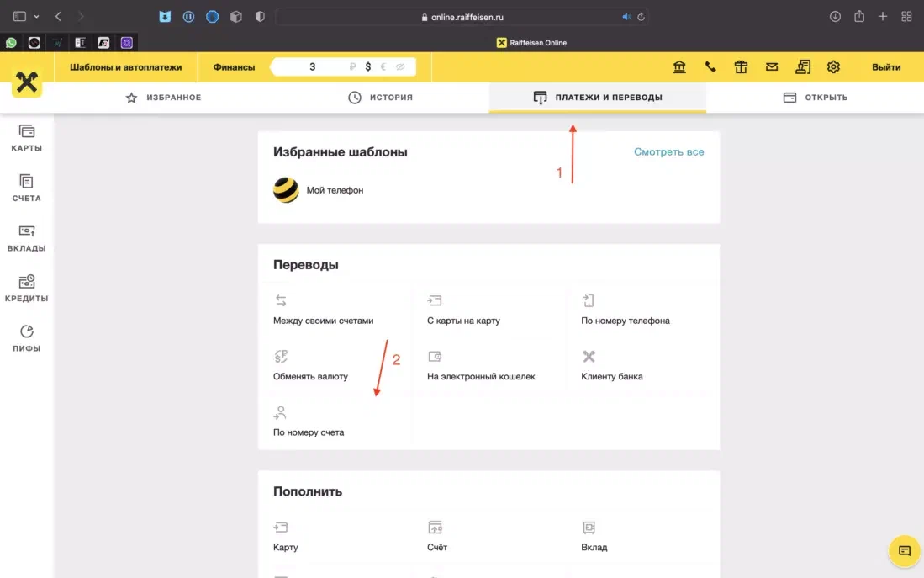Open the purple Q pinned tab
Viewport: 924px width, 578px height.
tap(127, 42)
